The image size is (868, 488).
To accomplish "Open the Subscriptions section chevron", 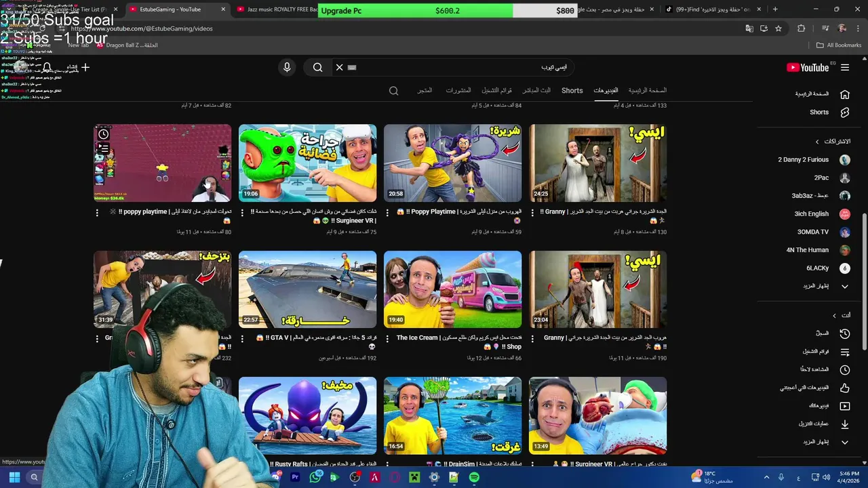I will 817,142.
